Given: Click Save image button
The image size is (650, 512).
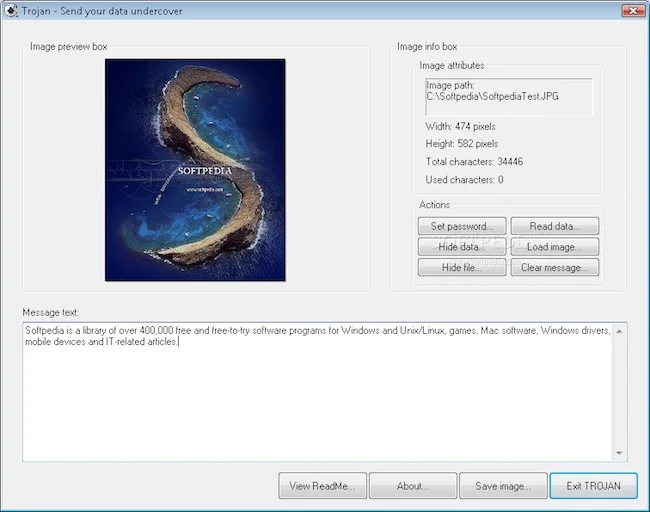Looking at the screenshot, I should [x=503, y=485].
